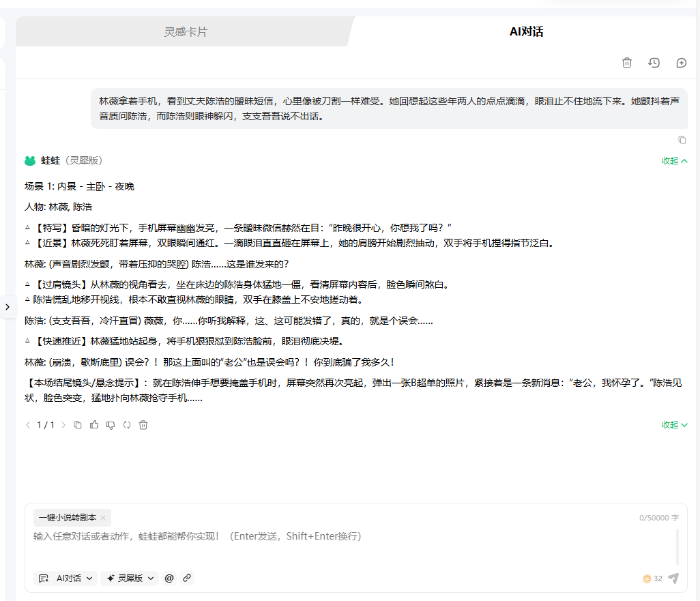Image resolution: width=700 pixels, height=601 pixels.
Task: Copy the AI response below the script
Action: 78,425
